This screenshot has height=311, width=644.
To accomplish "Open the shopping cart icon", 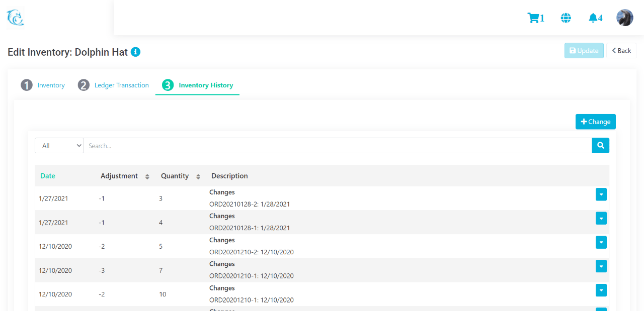I will [536, 18].
